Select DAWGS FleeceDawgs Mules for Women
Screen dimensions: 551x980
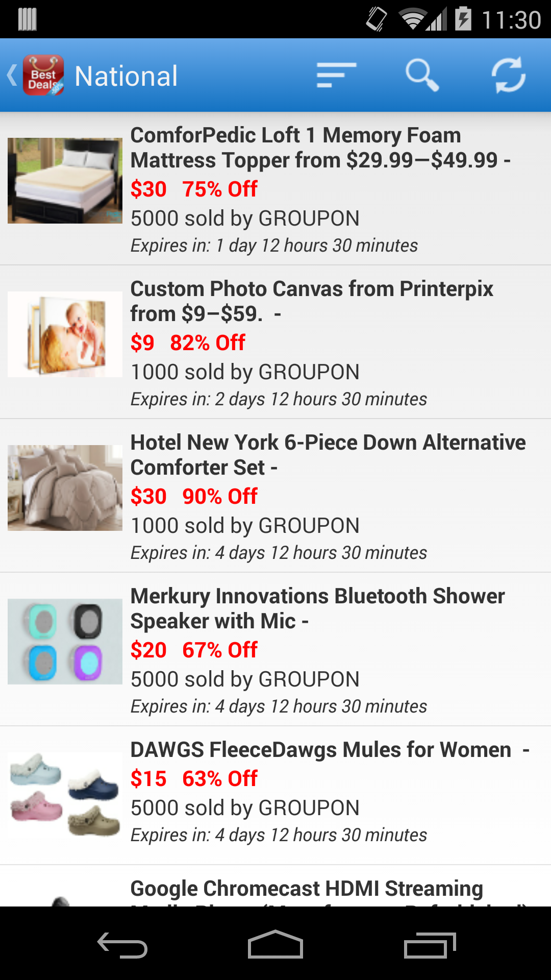click(x=320, y=750)
